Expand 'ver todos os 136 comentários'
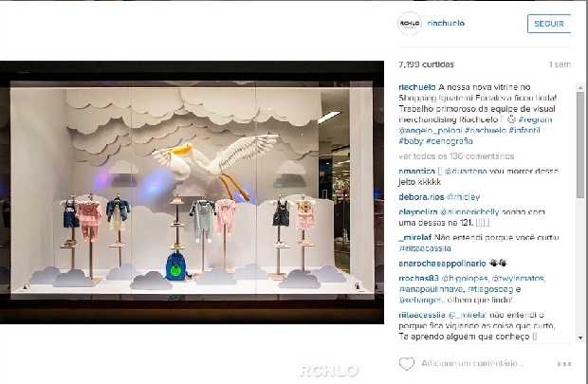The width and height of the screenshot is (588, 384). click(456, 156)
